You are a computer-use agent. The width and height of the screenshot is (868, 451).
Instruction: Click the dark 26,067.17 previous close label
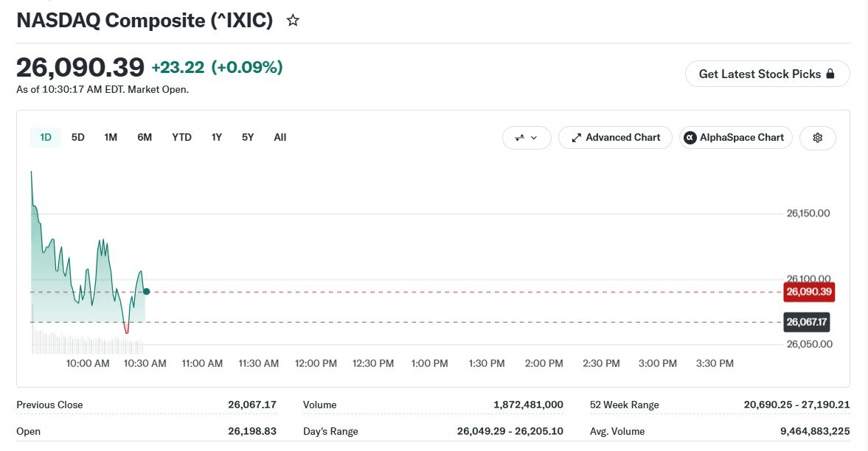(807, 322)
